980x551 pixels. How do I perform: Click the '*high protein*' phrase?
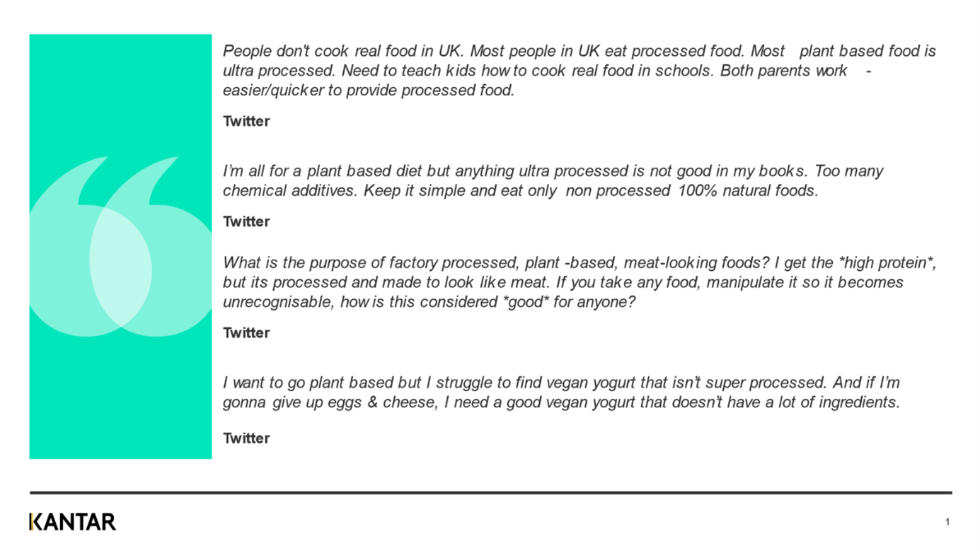pyautogui.click(x=887, y=263)
